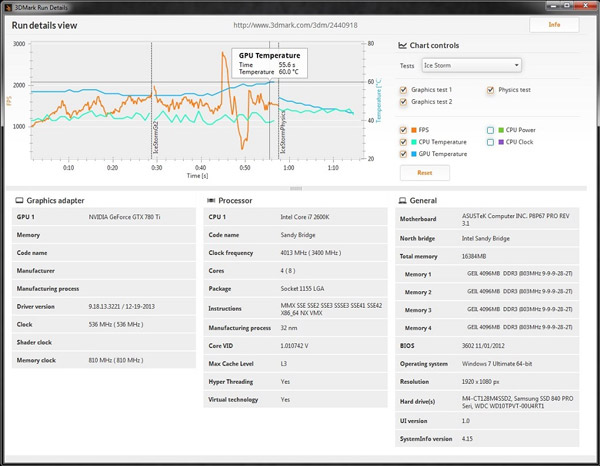Click the Memory 1 row label
This screenshot has height=466, width=600.
[x=418, y=274]
